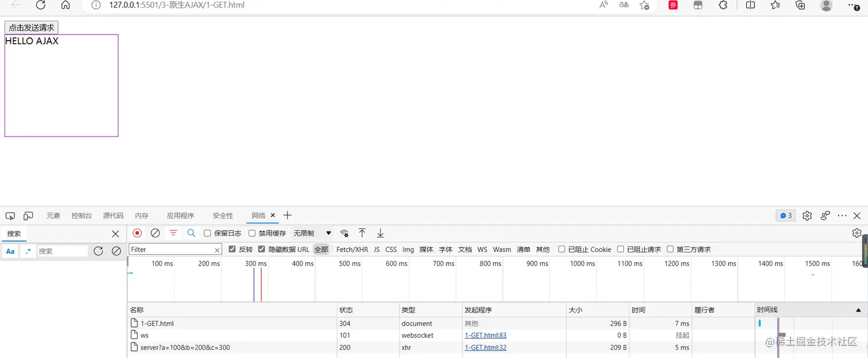868x358 pixels.
Task: Toggle match case Aa in search
Action: click(10, 251)
